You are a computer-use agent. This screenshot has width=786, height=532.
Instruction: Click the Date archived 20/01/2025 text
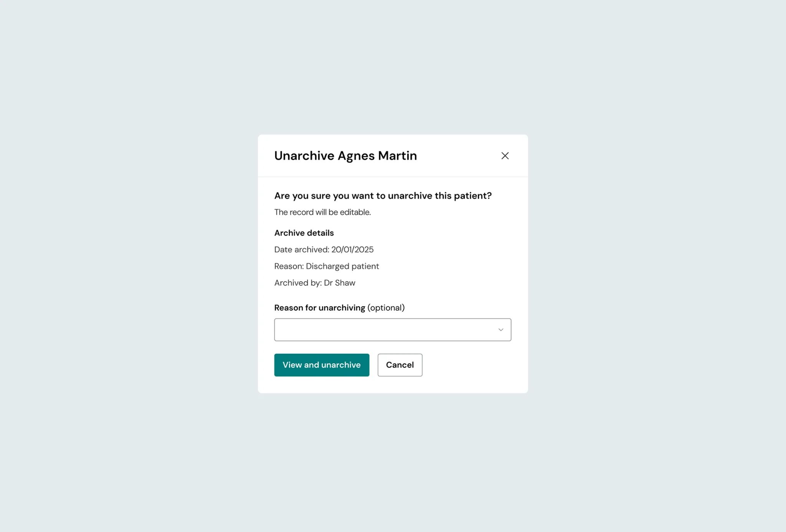(x=324, y=249)
